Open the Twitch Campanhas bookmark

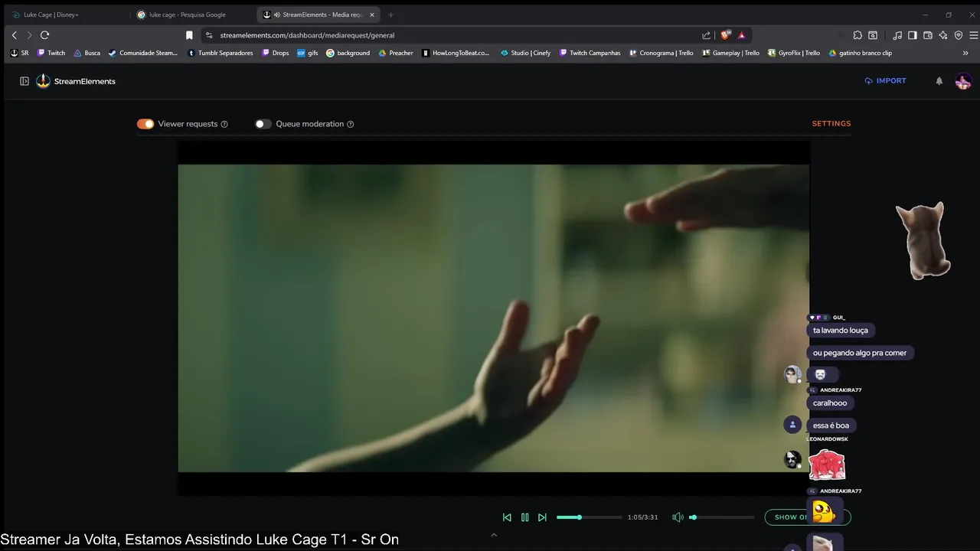tap(590, 53)
